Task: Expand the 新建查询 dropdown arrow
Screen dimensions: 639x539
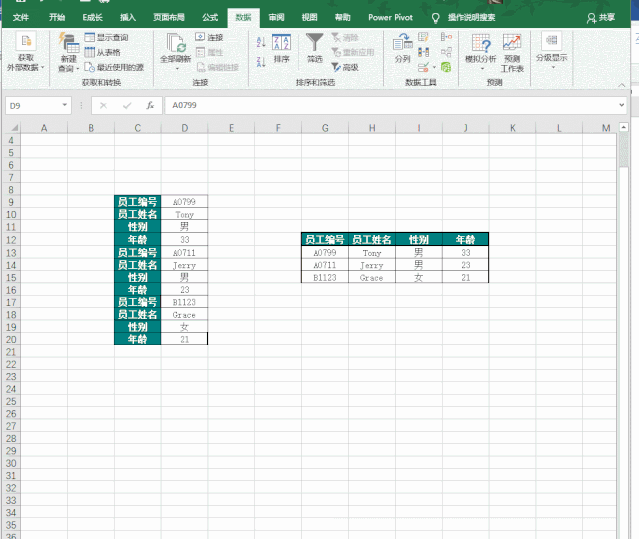Action: pos(77,68)
